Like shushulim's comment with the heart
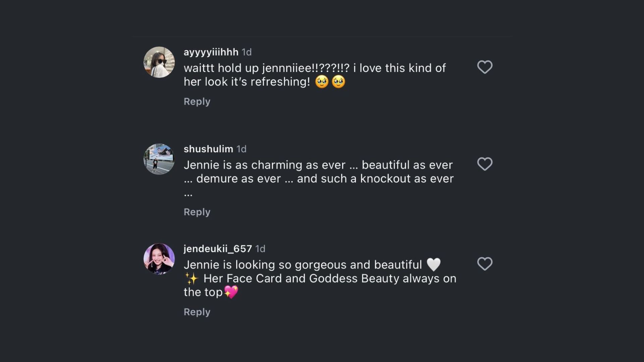This screenshot has width=644, height=362. click(485, 164)
